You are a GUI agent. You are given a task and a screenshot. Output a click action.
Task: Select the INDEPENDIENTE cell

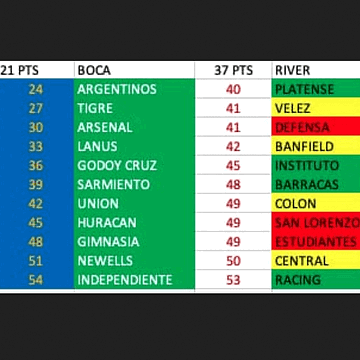(x=134, y=279)
